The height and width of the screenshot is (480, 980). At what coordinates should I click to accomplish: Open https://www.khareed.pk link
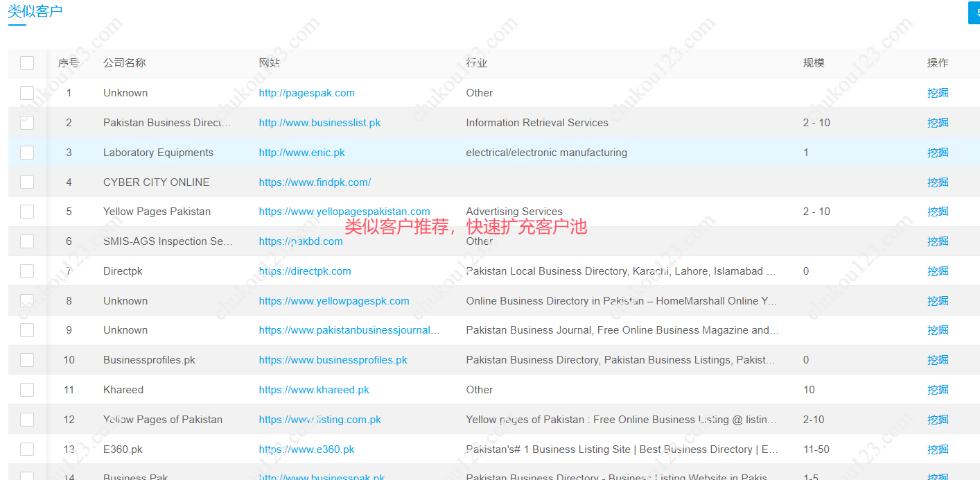(x=314, y=390)
